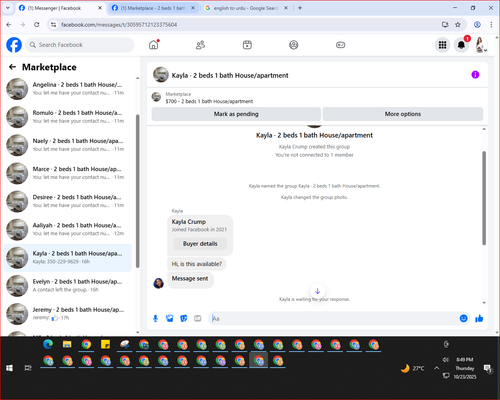Click the Mark as pending button

click(x=236, y=114)
